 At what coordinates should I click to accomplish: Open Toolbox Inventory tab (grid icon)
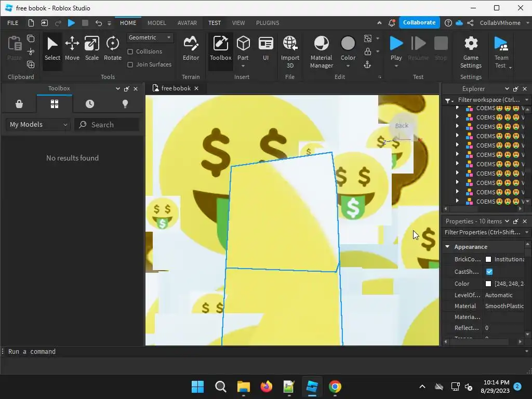(x=54, y=104)
